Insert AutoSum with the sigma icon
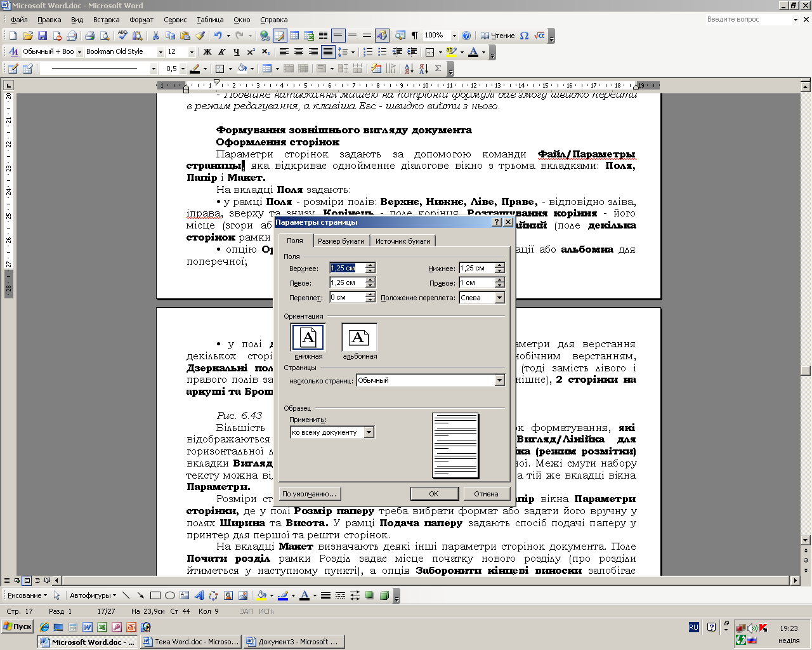This screenshot has width=812, height=650. tap(438, 69)
